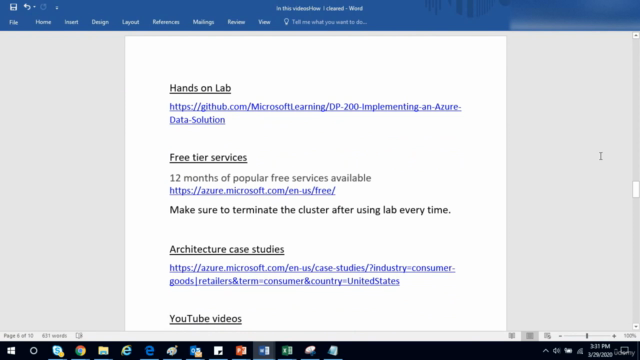Viewport: 640px width, 360px height.
Task: Open Outlook from the taskbar
Action: pyautogui.click(x=196, y=351)
